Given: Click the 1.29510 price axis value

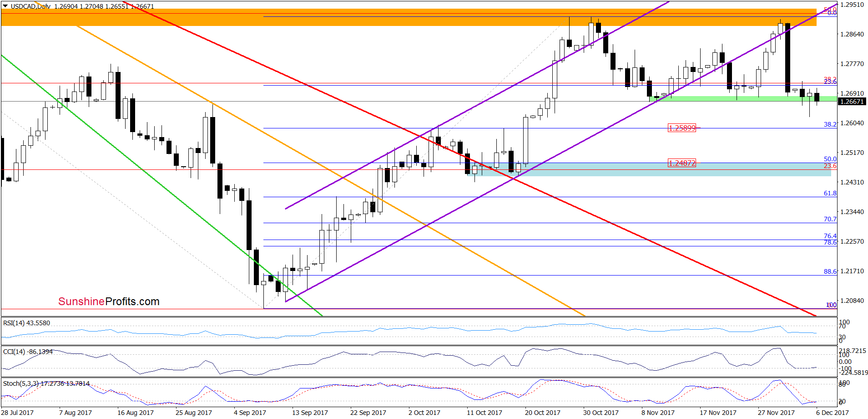Looking at the screenshot, I should point(852,5).
